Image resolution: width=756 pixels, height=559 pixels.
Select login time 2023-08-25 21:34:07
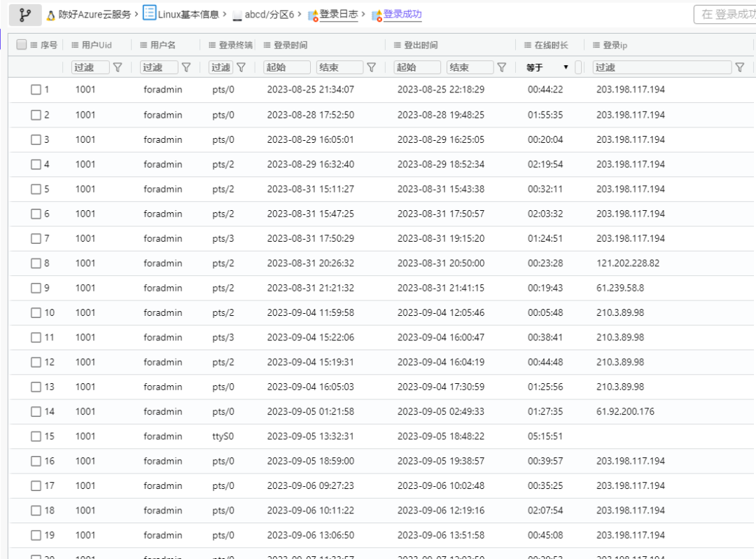311,90
